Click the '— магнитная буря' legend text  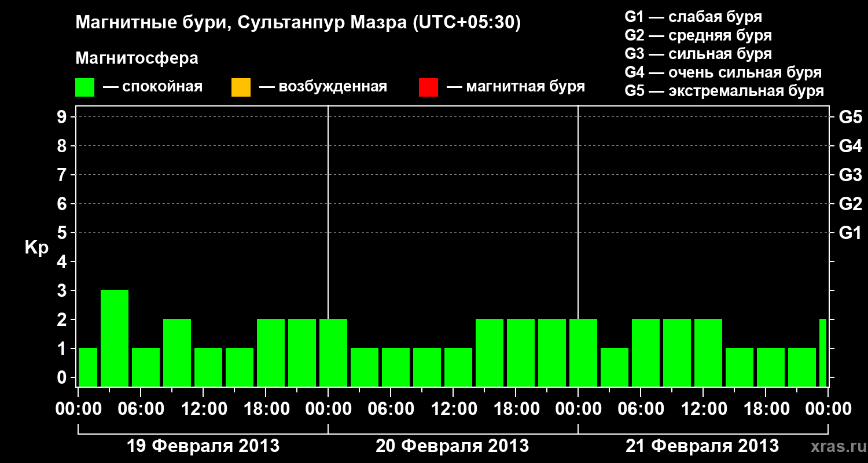pyautogui.click(x=516, y=87)
